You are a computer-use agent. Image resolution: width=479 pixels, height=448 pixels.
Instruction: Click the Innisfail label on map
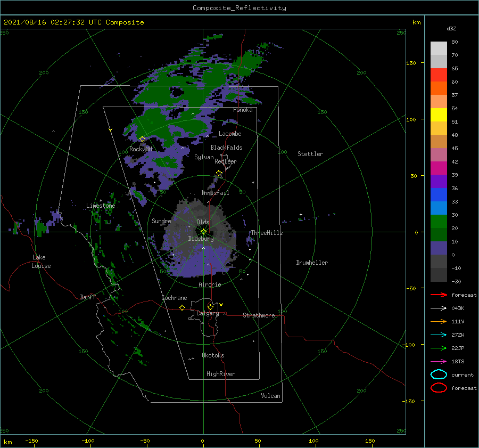(x=215, y=193)
